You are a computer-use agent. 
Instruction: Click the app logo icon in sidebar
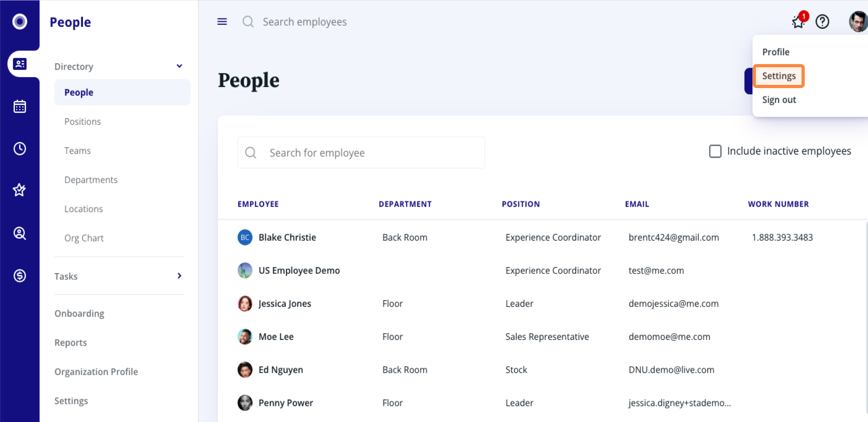pos(20,22)
